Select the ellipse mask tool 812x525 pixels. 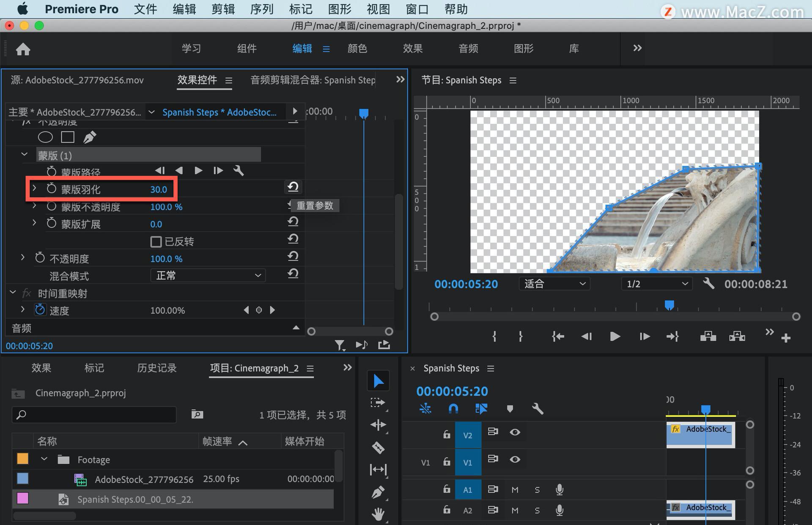(45, 137)
